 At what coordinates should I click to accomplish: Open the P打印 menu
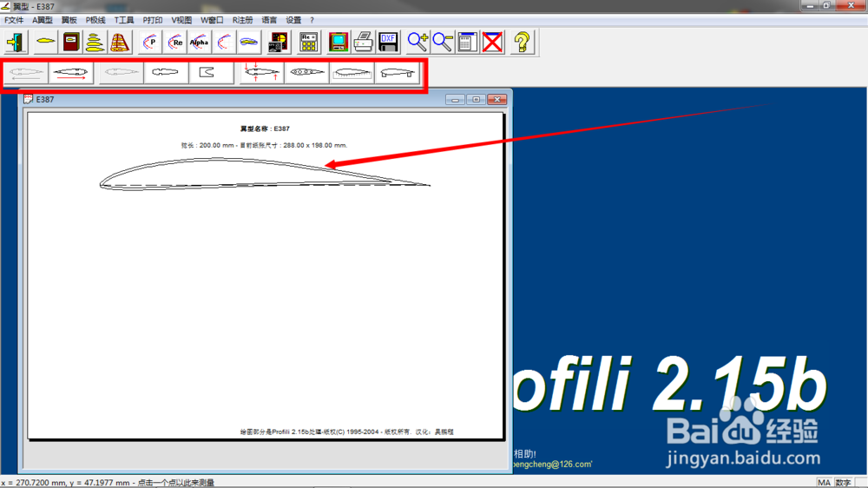click(x=152, y=20)
